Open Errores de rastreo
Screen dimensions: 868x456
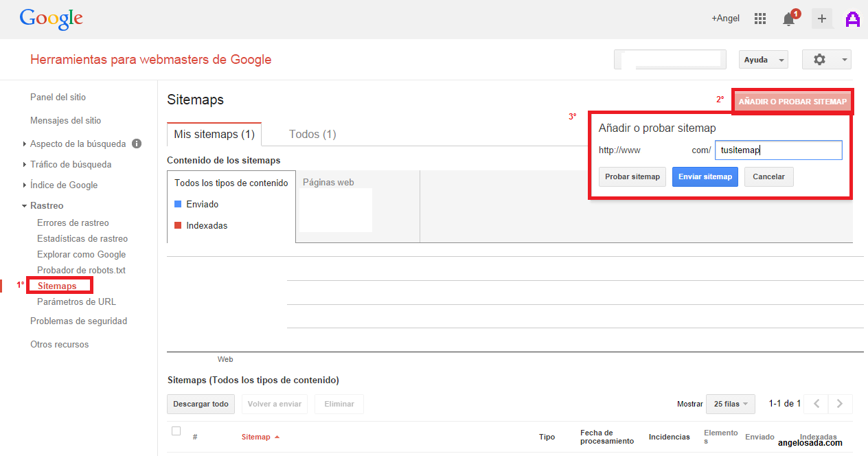tap(73, 223)
